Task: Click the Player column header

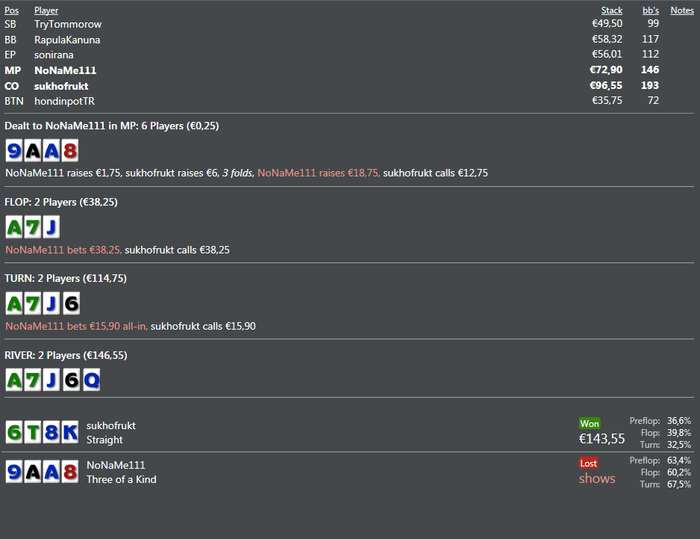Action: pos(46,10)
